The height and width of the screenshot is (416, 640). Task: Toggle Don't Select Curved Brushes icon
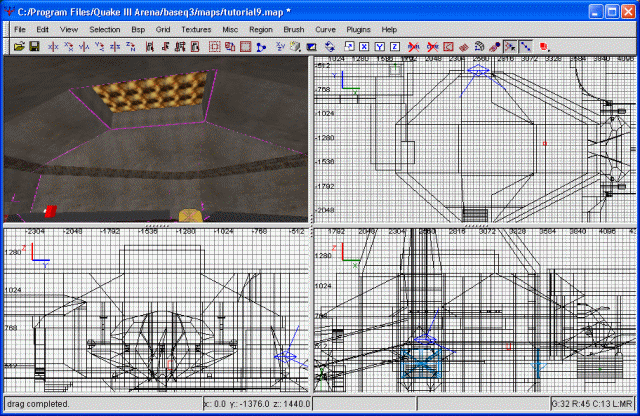432,47
